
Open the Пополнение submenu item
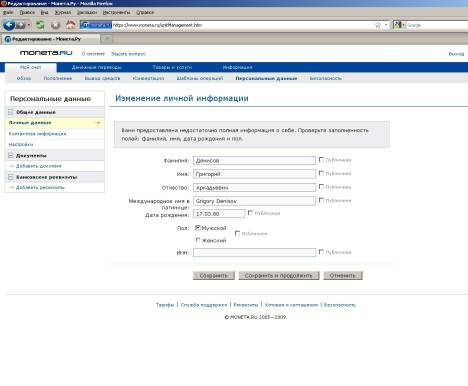58,78
